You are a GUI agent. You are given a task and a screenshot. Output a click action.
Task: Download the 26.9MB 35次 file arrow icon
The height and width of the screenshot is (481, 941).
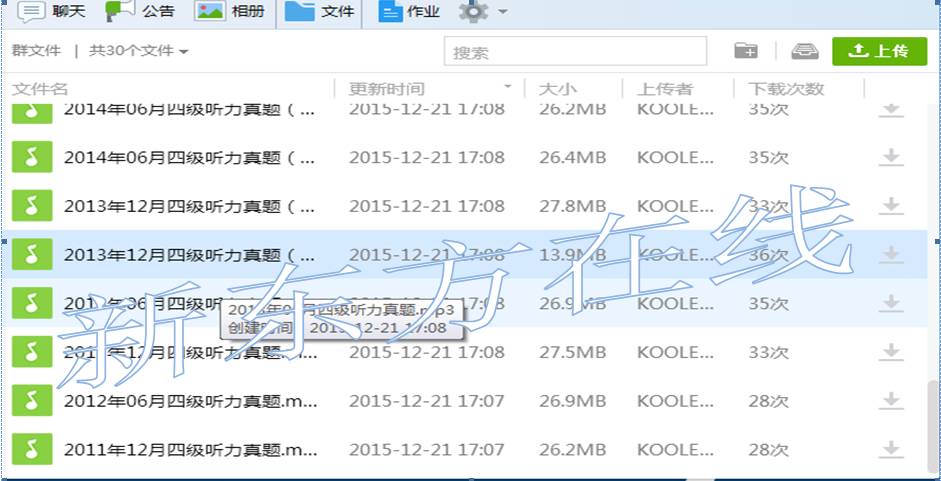[891, 303]
